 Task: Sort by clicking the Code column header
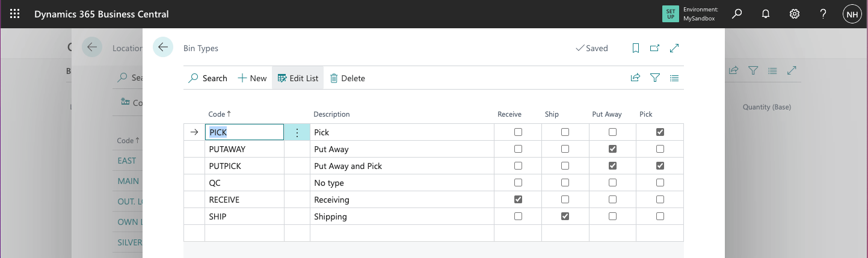tap(219, 114)
